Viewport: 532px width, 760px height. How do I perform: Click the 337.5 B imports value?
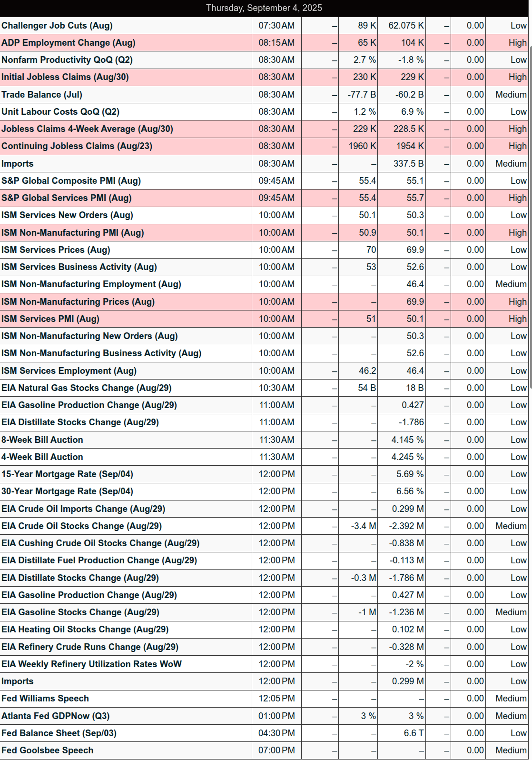[x=408, y=164]
